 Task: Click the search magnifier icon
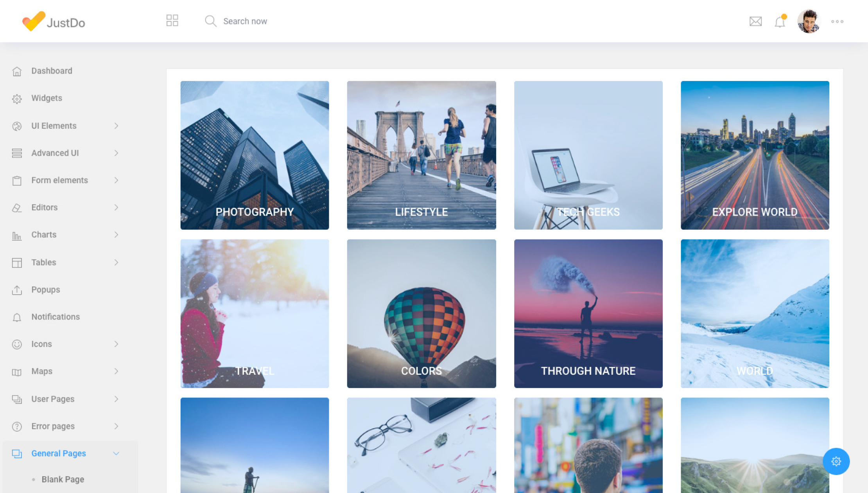click(x=210, y=21)
